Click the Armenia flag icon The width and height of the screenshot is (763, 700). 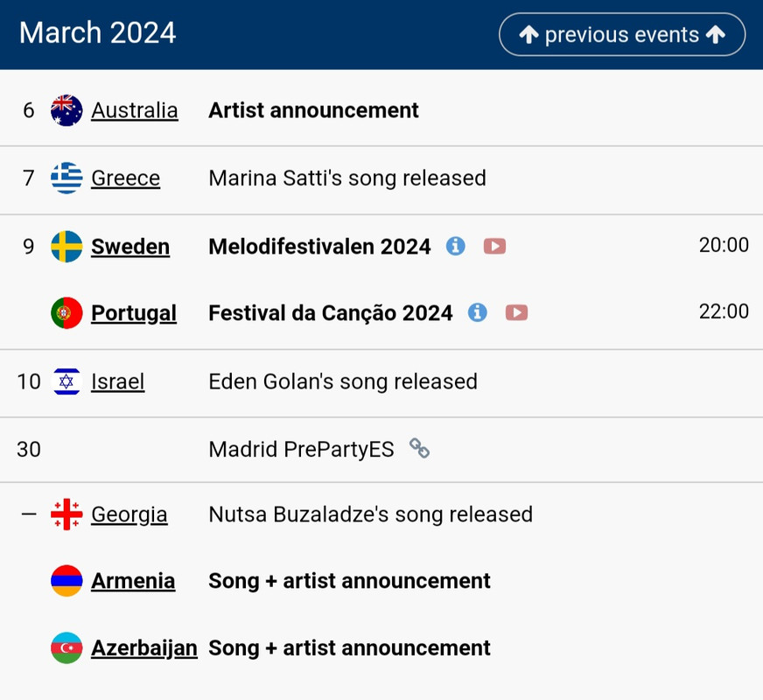[x=66, y=581]
